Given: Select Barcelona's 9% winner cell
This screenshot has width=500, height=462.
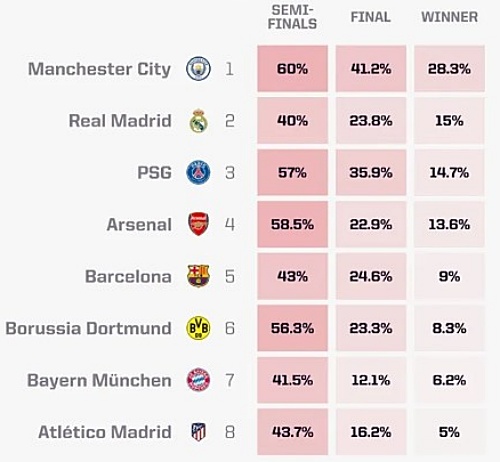Looking at the screenshot, I should [449, 276].
